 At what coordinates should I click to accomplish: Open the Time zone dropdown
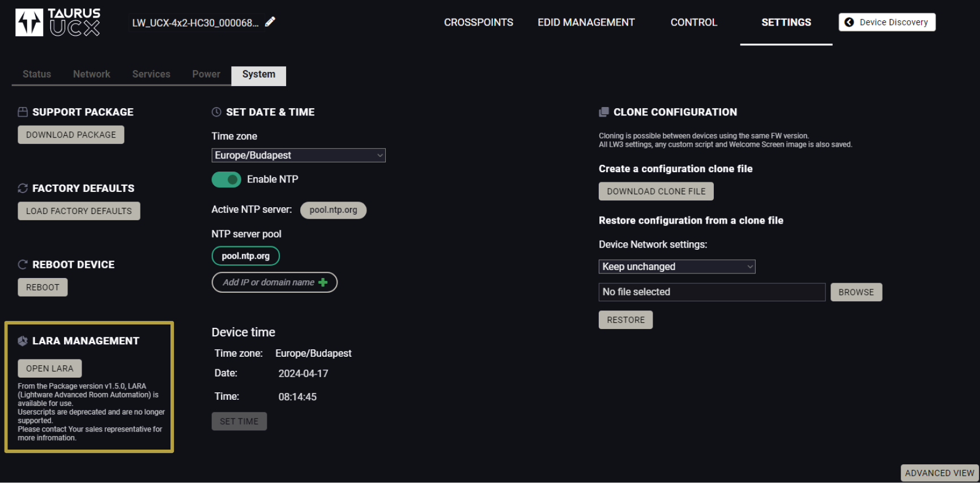click(x=299, y=155)
